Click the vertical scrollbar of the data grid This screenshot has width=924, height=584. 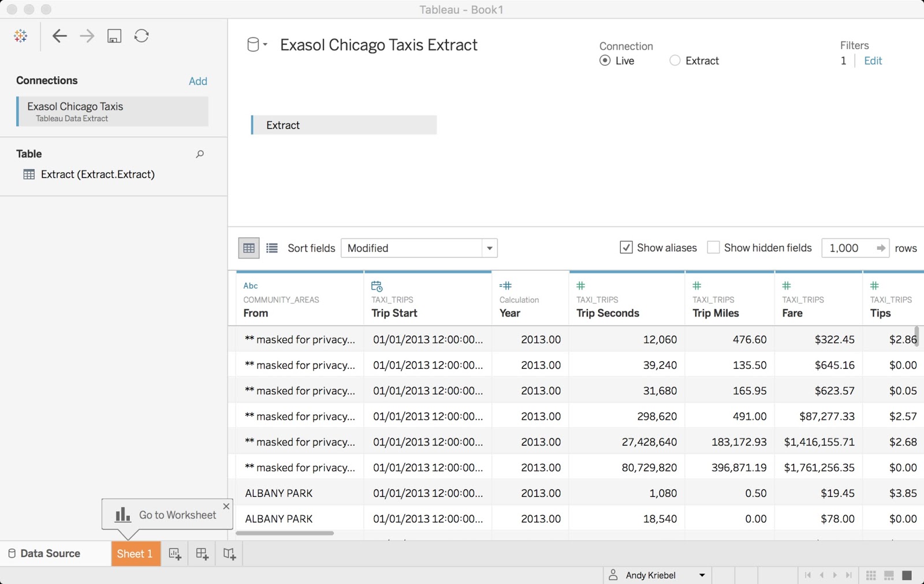(x=916, y=336)
